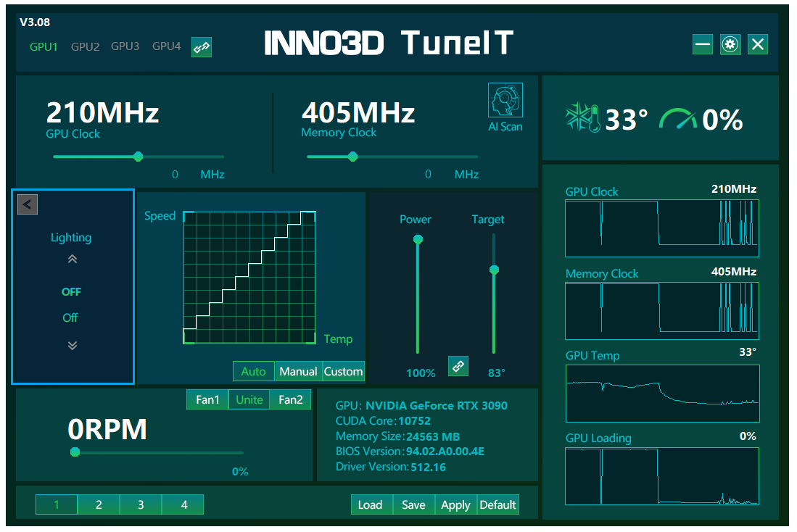
Task: Click the snowflake thermometer temperature icon
Action: [x=582, y=118]
